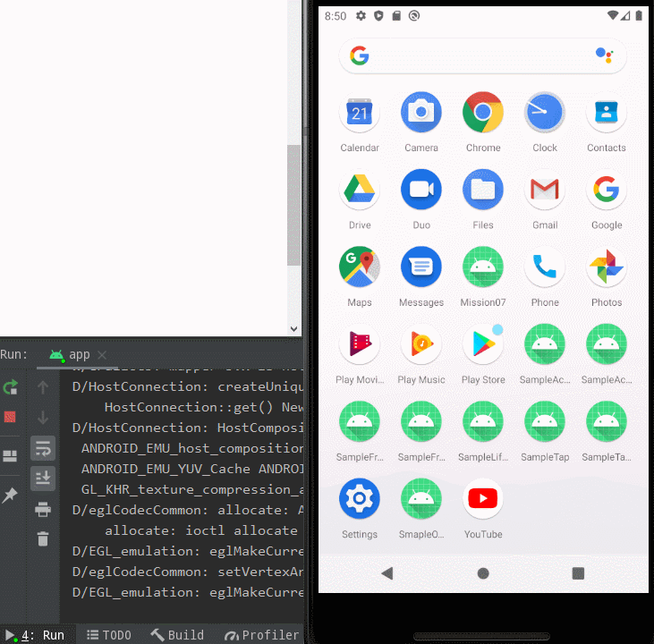Open the Play Store

pos(482,344)
